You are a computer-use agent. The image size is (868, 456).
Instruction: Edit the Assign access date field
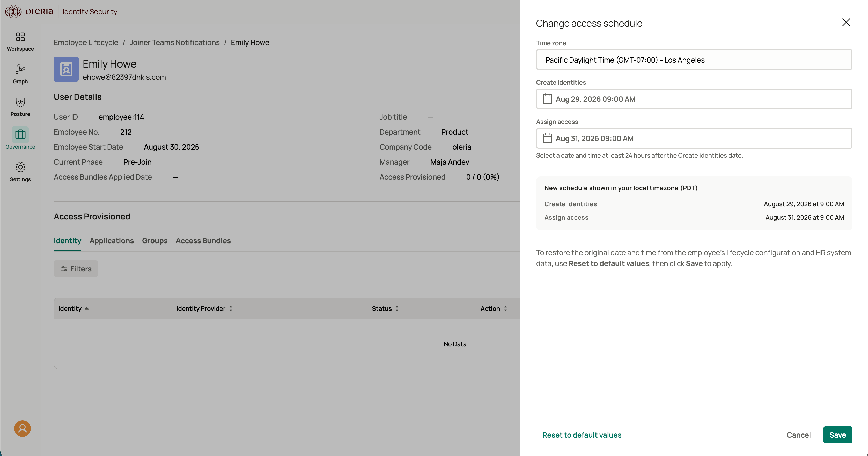(694, 138)
